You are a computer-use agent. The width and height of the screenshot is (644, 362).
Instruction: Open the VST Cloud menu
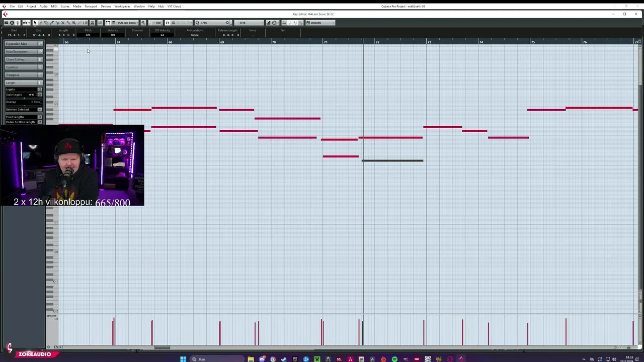pos(174,6)
